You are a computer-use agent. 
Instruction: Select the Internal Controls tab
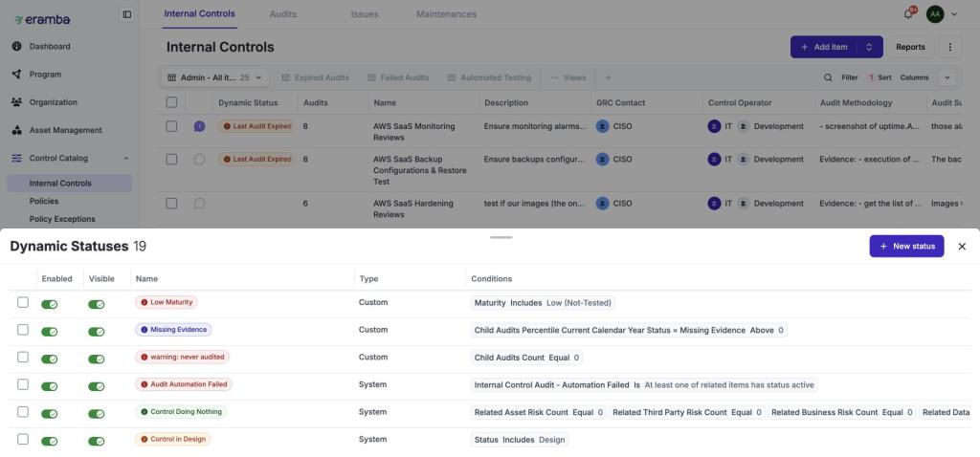(199, 13)
